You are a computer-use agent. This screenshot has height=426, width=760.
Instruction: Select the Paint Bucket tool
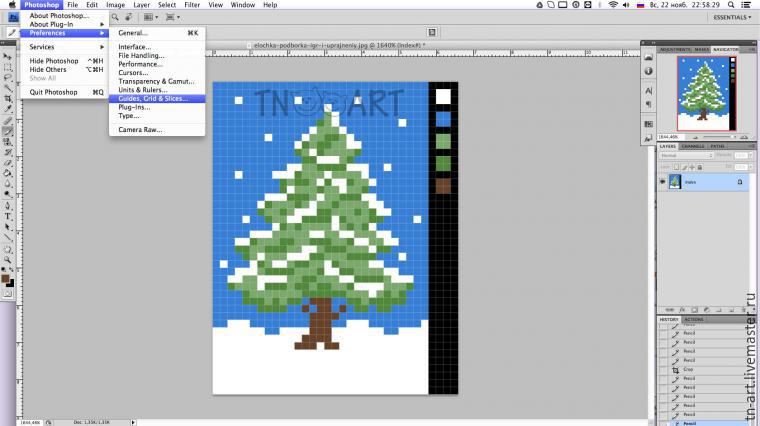8,173
